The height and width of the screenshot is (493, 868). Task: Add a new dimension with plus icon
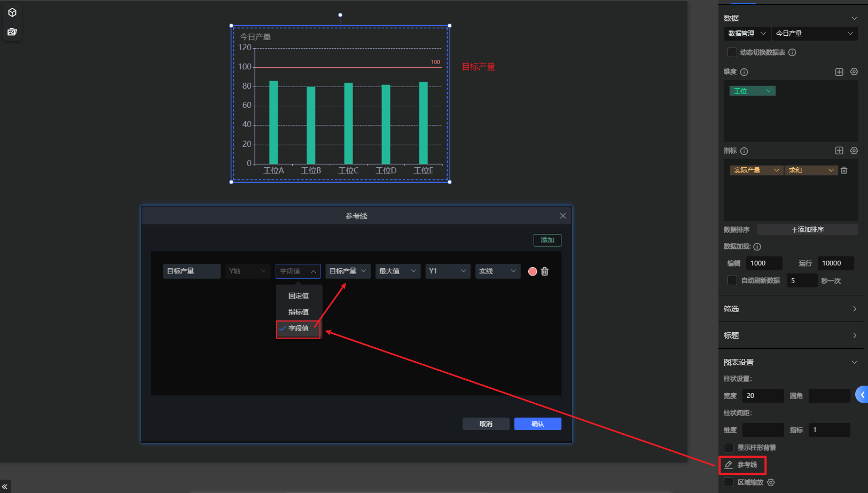(839, 72)
